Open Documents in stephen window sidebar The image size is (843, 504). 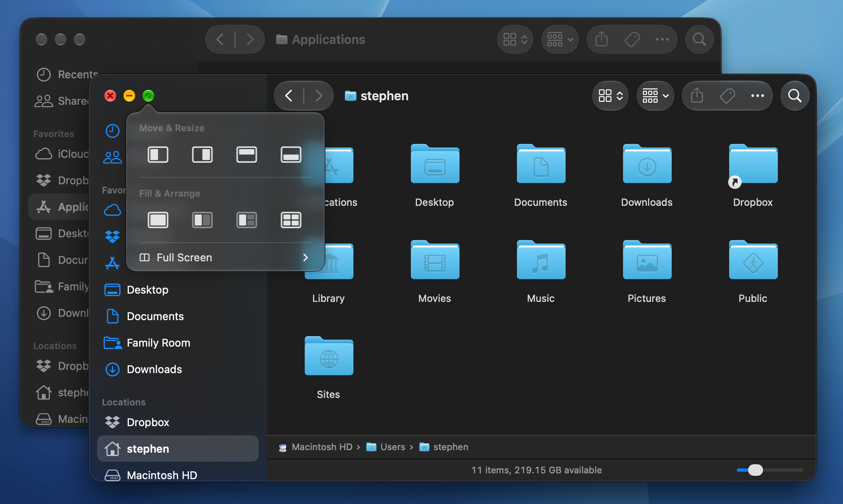pos(178,316)
